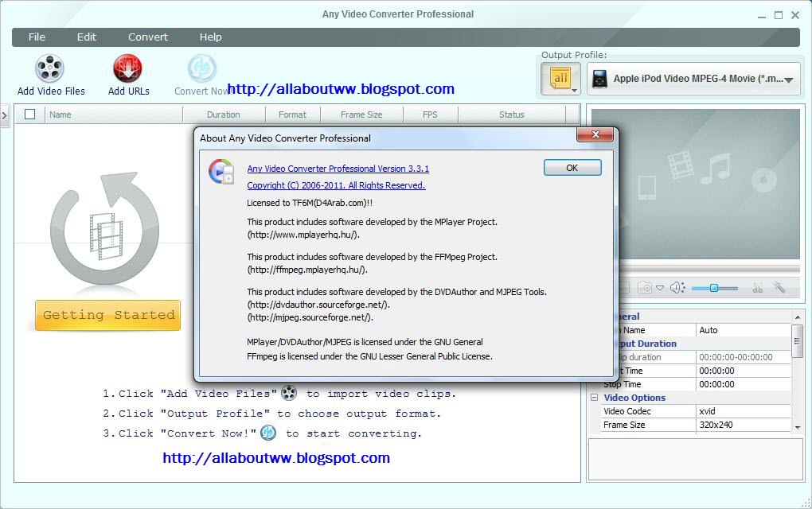This screenshot has width=812, height=509.
Task: Open the Any Video Converter Professional Version link
Action: [338, 169]
